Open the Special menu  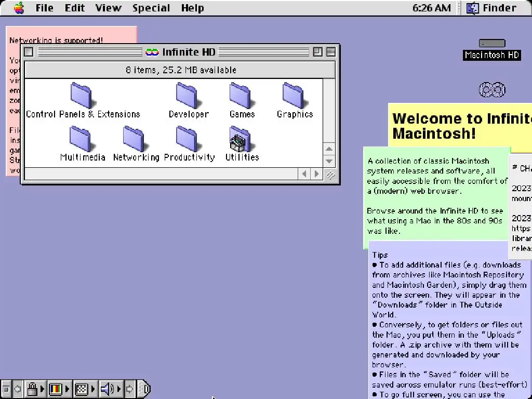click(151, 8)
